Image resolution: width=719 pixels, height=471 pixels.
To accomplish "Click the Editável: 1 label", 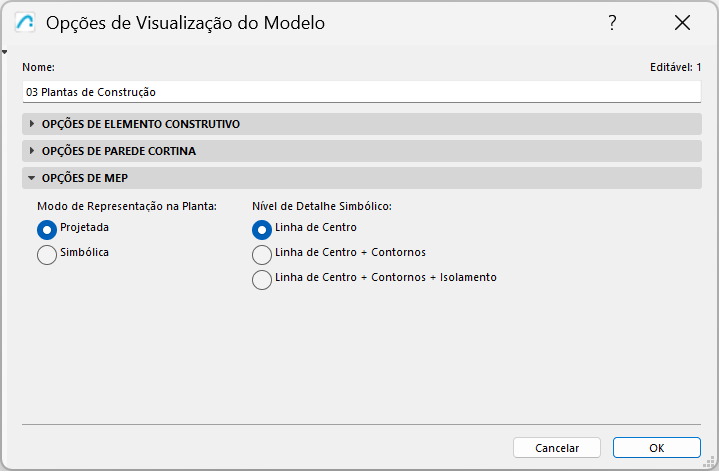I will (675, 67).
